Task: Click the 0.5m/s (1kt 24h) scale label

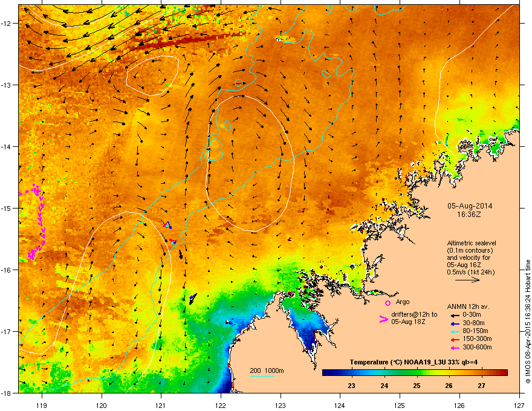Action: [x=471, y=272]
